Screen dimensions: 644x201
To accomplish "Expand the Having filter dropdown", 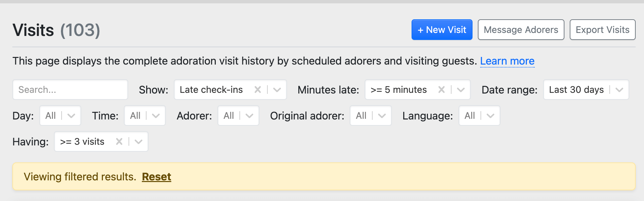I will click(x=138, y=141).
